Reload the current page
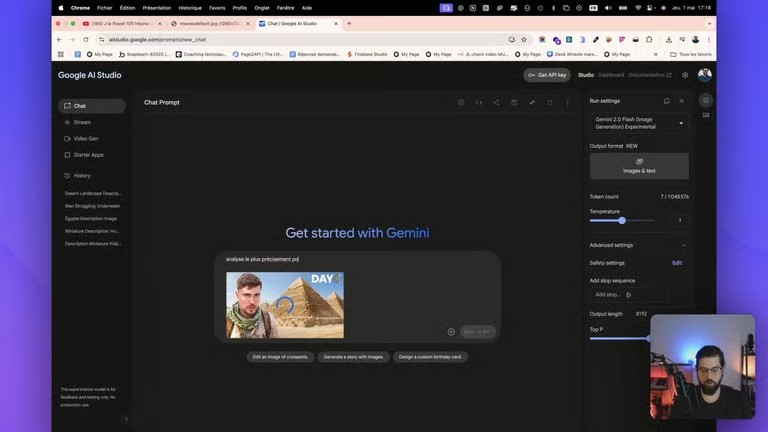 pyautogui.click(x=86, y=40)
